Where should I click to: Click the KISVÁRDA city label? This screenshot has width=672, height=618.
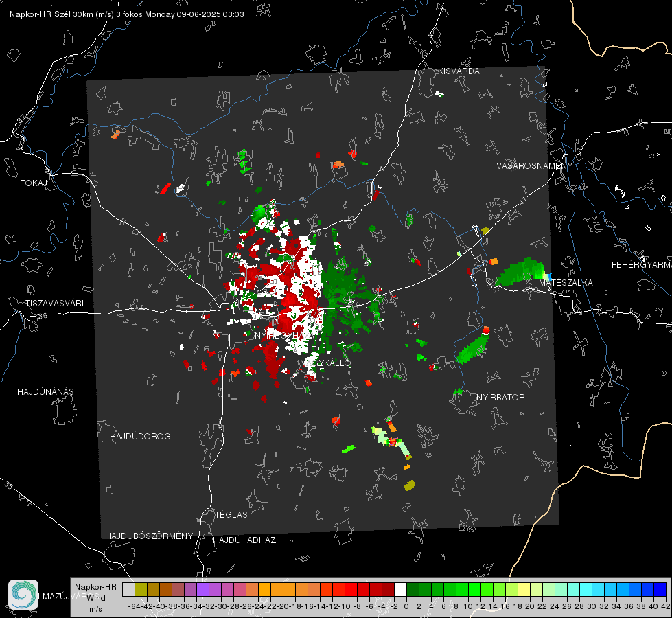pyautogui.click(x=459, y=71)
